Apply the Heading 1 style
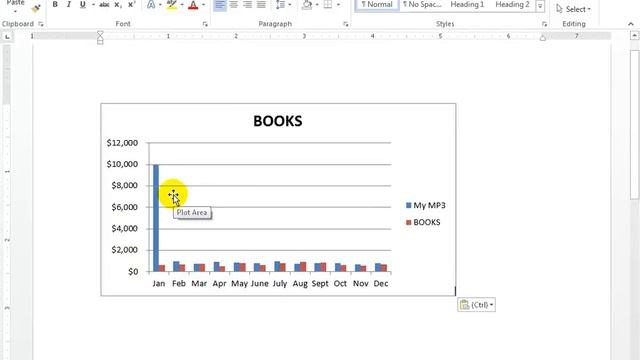640x360 pixels. click(x=467, y=5)
